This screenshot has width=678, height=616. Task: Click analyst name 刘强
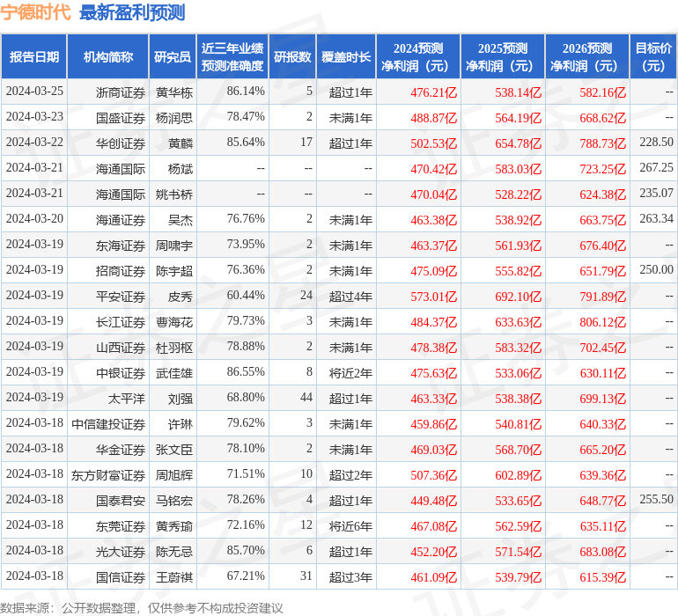point(181,399)
